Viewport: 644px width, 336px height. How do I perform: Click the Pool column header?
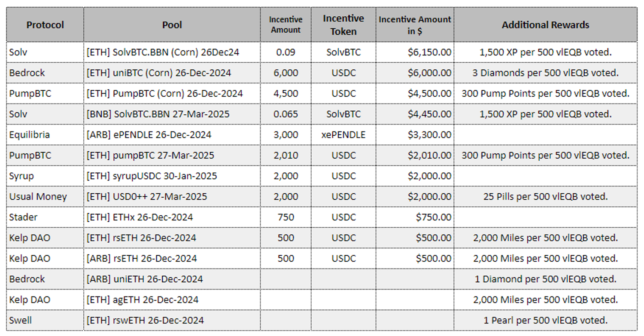pos(172,25)
